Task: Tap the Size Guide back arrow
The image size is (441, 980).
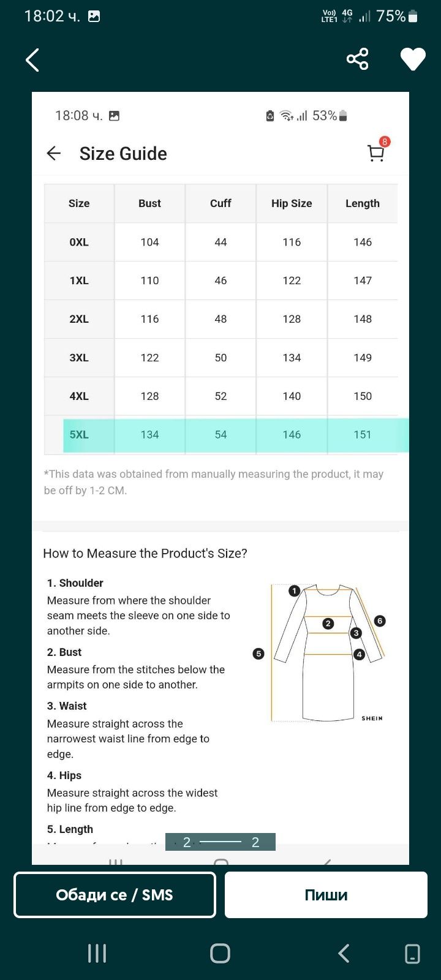Action: coord(54,153)
